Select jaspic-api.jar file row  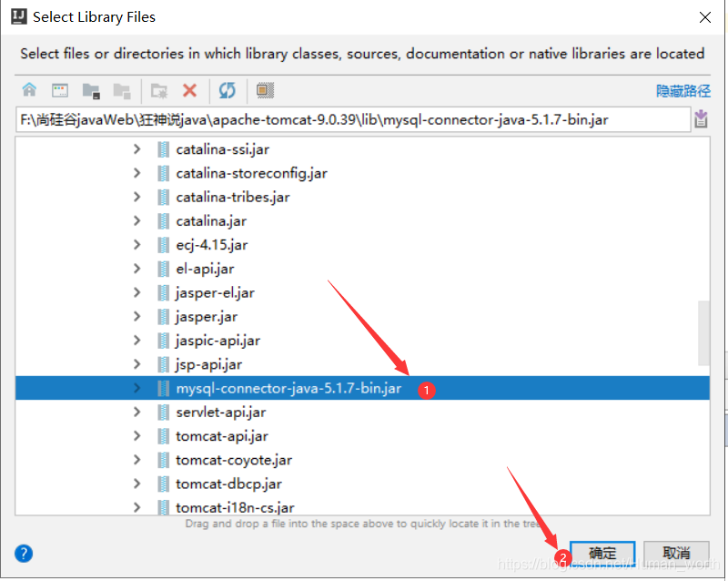pos(362,341)
